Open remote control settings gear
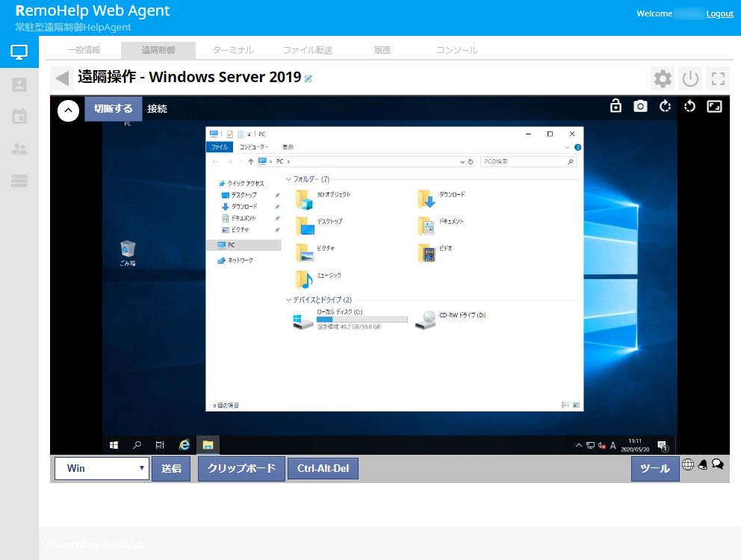This screenshot has width=741, height=560. [x=663, y=78]
